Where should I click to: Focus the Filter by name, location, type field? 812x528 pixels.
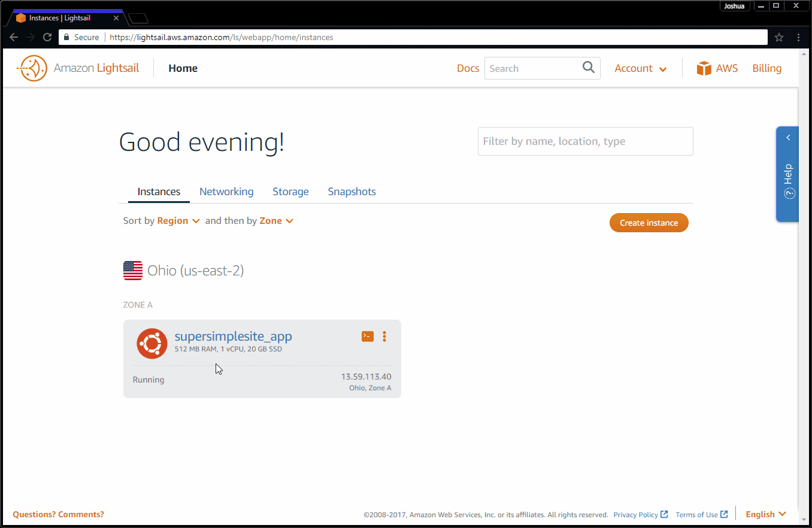click(x=585, y=141)
